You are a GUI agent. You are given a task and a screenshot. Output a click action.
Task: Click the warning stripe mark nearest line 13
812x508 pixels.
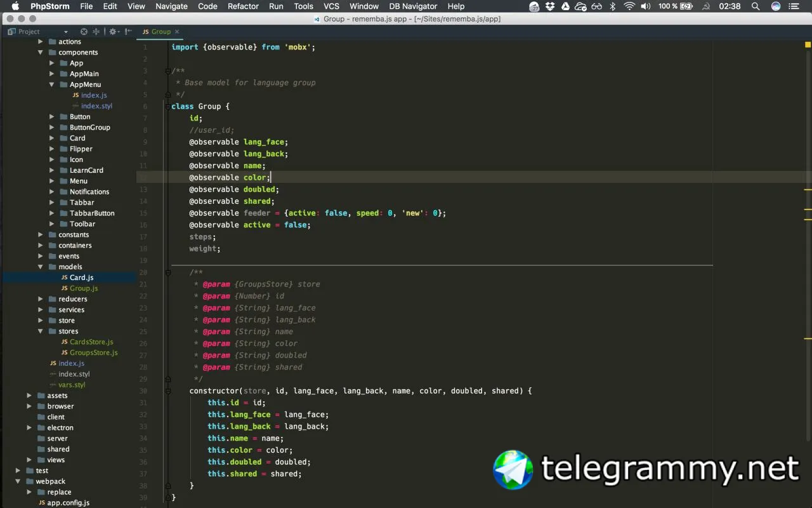point(808,189)
